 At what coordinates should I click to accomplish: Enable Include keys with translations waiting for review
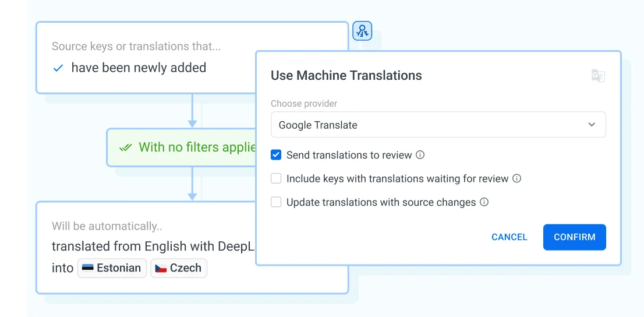[276, 178]
